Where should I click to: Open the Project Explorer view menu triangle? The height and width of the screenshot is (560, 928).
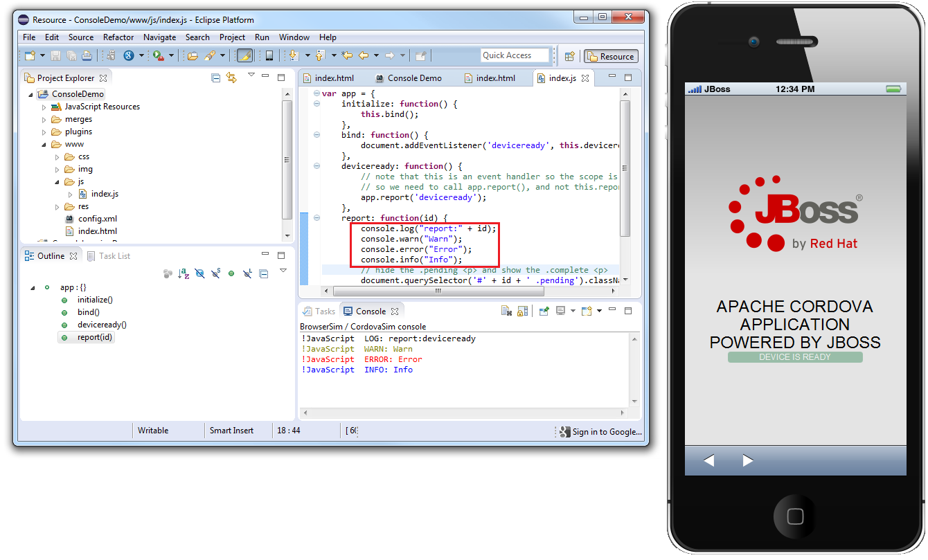[251, 75]
